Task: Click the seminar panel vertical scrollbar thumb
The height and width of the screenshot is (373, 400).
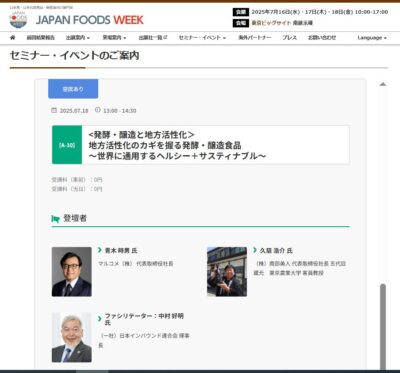Action: [383, 326]
